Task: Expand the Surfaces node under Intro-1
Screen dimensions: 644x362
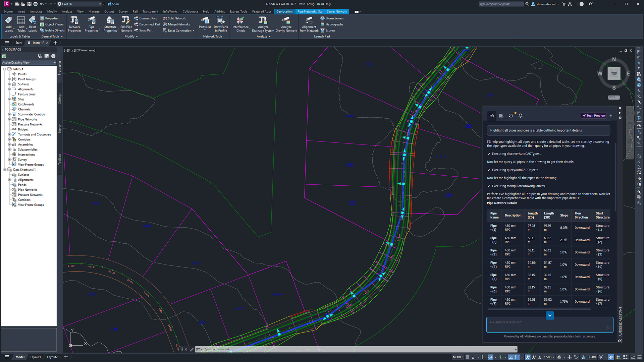Action: click(9, 84)
